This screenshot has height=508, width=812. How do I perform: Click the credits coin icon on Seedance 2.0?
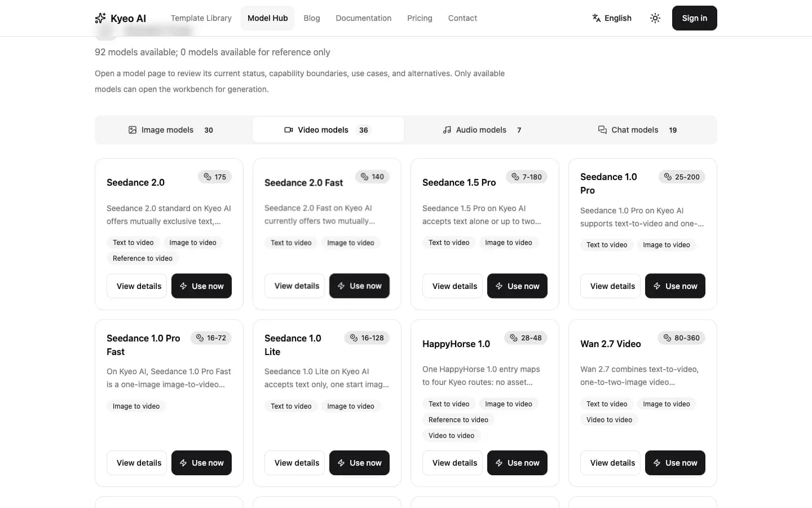tap(208, 177)
